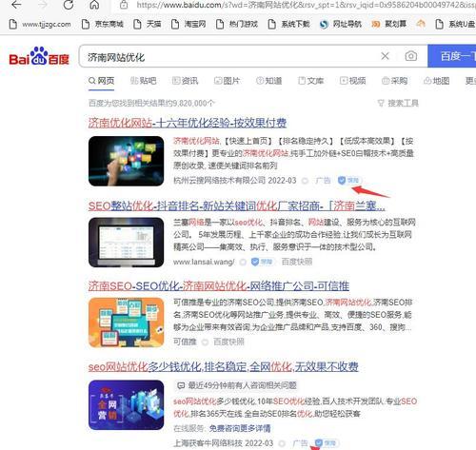The height and width of the screenshot is (450, 476).
Task: Click the 保障 shield badge under 上海获客牛
Action: pyautogui.click(x=327, y=443)
